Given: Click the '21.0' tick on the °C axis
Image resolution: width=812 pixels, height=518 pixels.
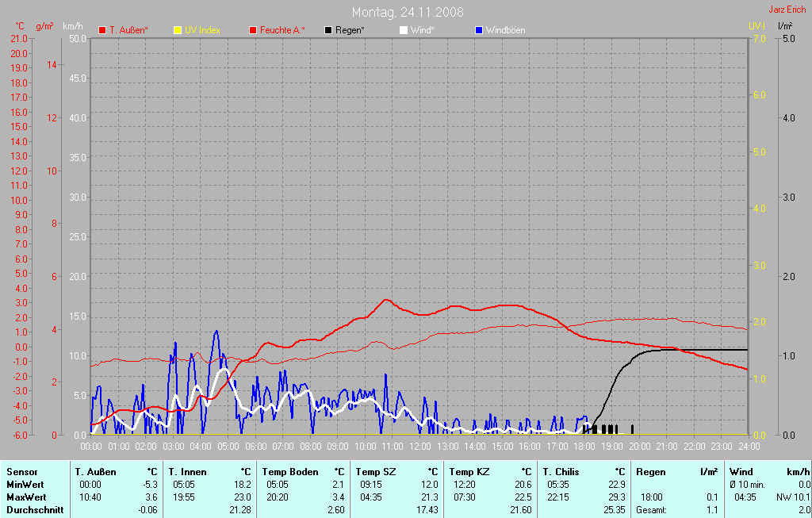Looking at the screenshot, I should tap(19, 39).
